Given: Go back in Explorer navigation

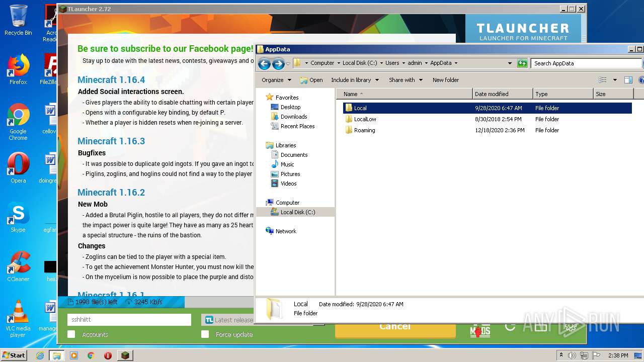Looking at the screenshot, I should (x=264, y=63).
